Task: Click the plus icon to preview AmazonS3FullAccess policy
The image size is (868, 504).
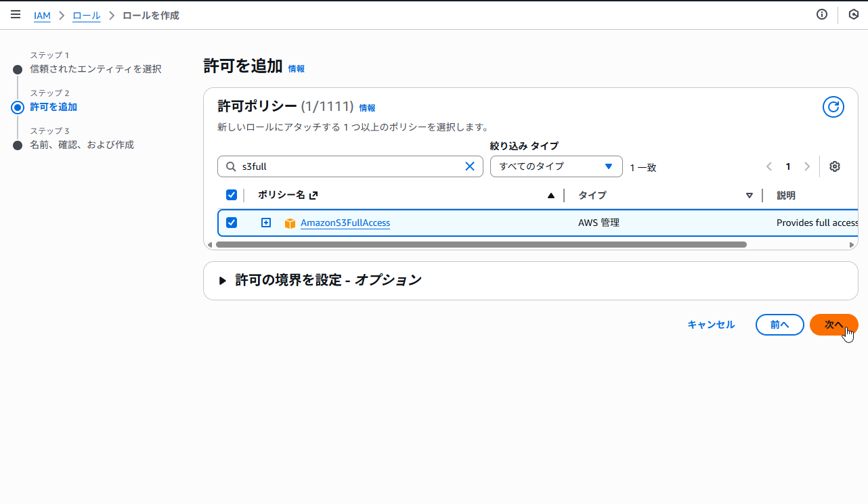Action: (x=266, y=222)
